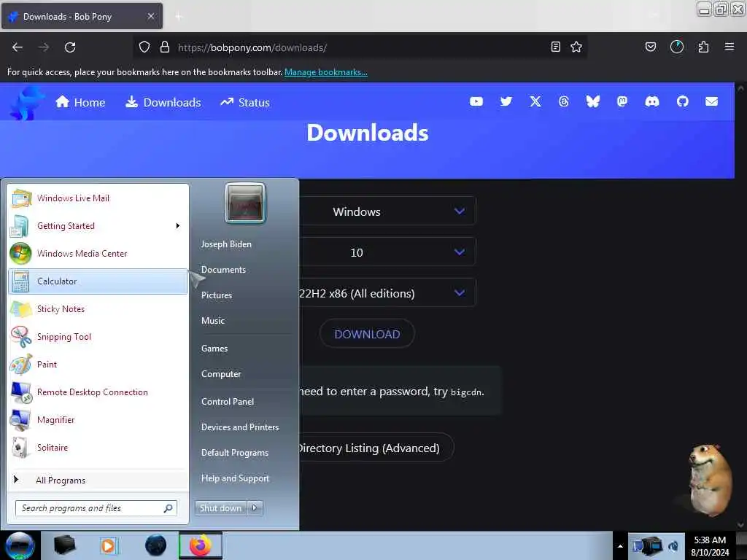Screen dimensions: 747x560
Task: Launch Calculator from Start menu
Action: tap(98, 281)
